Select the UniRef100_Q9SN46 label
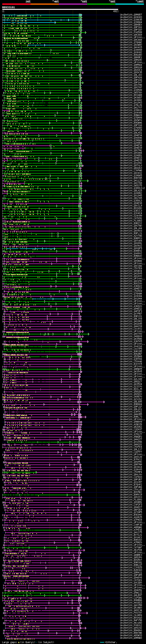Image resolution: width=146 pixels, height=644 pixels. click(x=131, y=261)
